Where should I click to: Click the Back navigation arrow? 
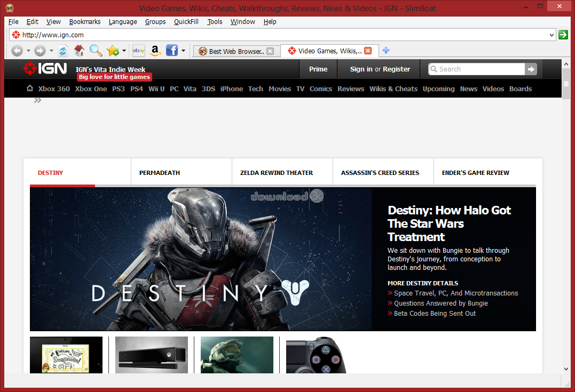[17, 51]
